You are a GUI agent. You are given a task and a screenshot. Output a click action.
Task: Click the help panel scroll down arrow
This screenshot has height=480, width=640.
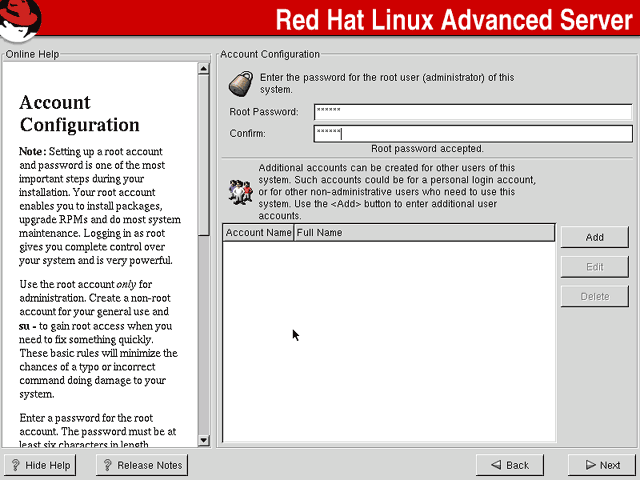(x=203, y=440)
